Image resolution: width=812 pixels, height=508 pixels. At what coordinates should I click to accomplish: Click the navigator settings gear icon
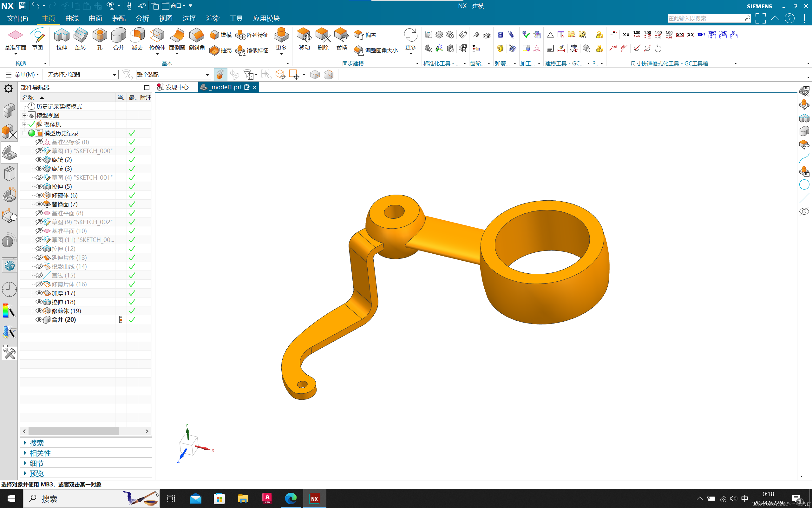[8, 88]
